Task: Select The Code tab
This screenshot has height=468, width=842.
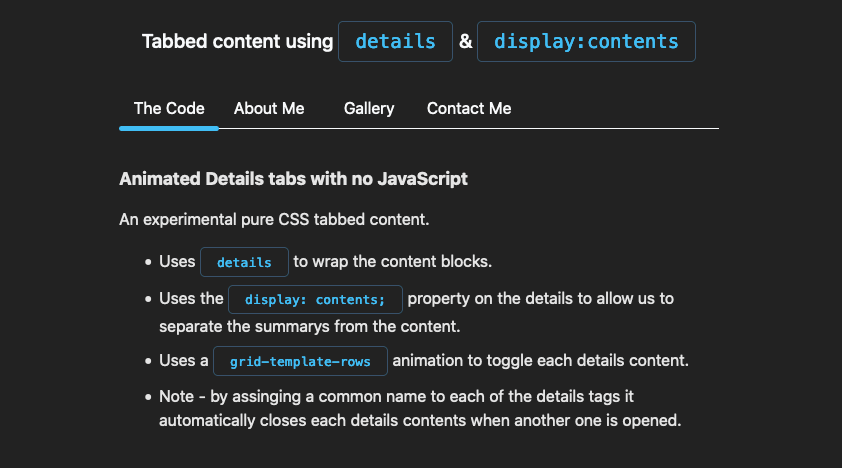Action: pos(169,109)
